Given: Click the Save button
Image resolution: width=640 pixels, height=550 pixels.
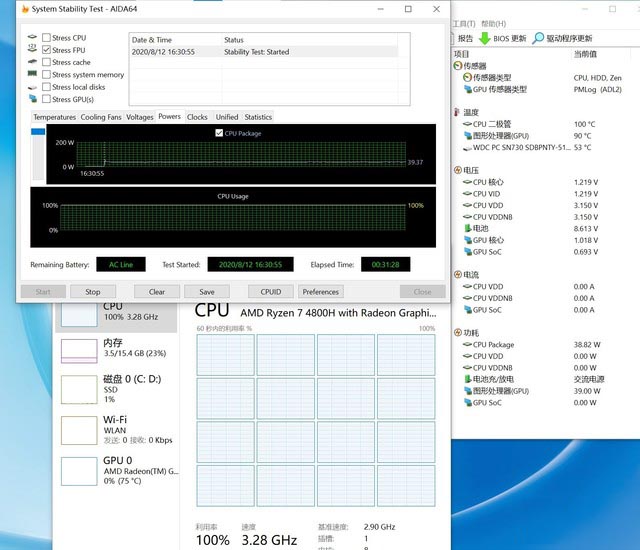Looking at the screenshot, I should click(207, 292).
